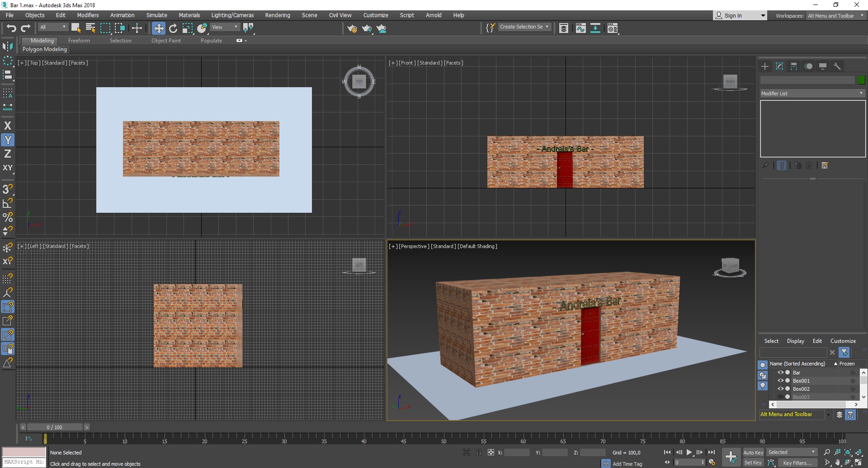Click the Redo arrow icon
This screenshot has height=468, width=868.
coord(26,28)
